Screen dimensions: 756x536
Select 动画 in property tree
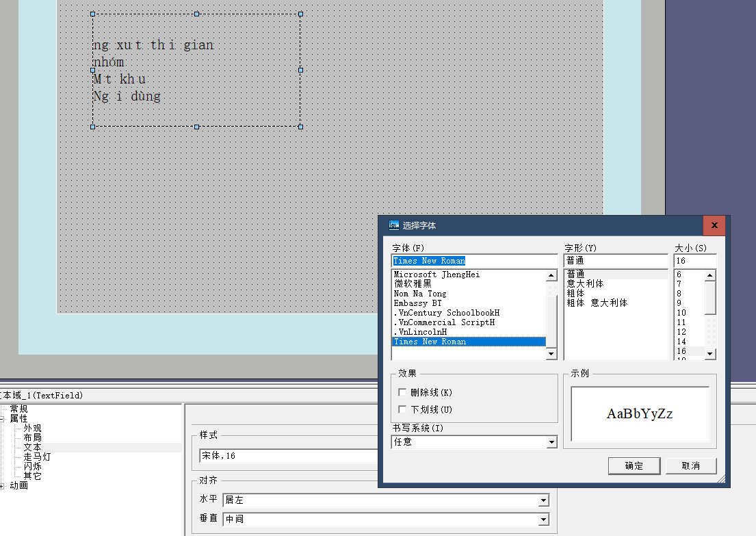point(18,486)
